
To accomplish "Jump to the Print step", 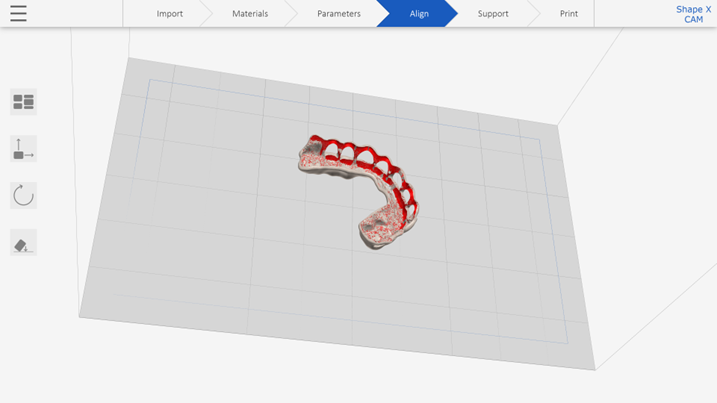I will pos(568,14).
